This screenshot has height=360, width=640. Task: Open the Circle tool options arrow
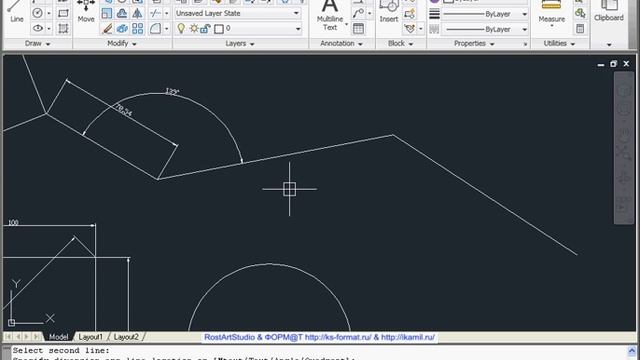(49, 13)
